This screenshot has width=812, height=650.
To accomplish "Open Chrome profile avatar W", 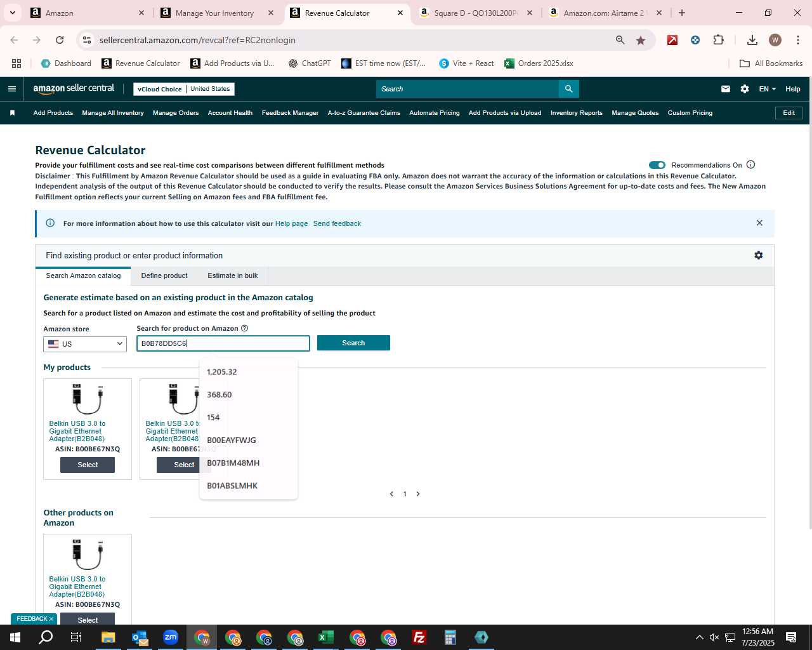I will [x=775, y=40].
